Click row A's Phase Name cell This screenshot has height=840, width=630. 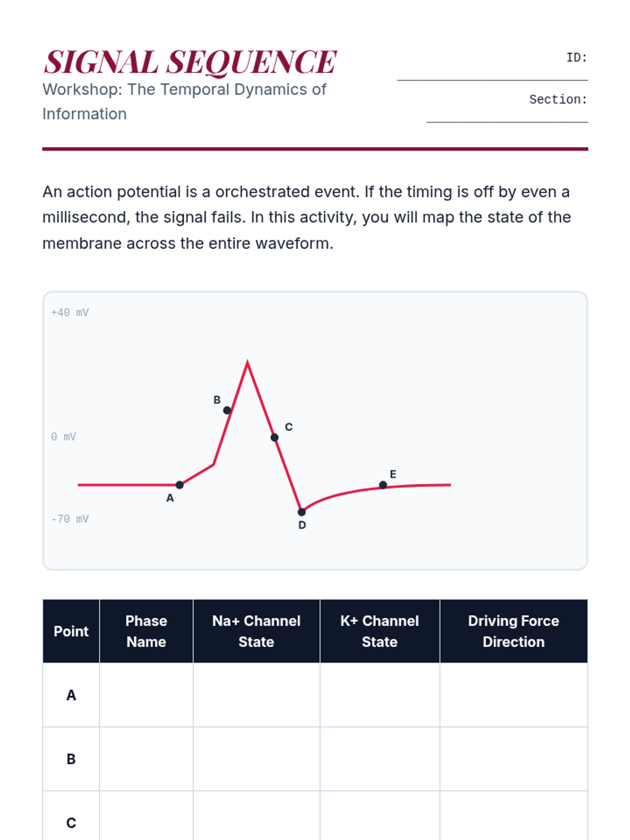click(146, 695)
